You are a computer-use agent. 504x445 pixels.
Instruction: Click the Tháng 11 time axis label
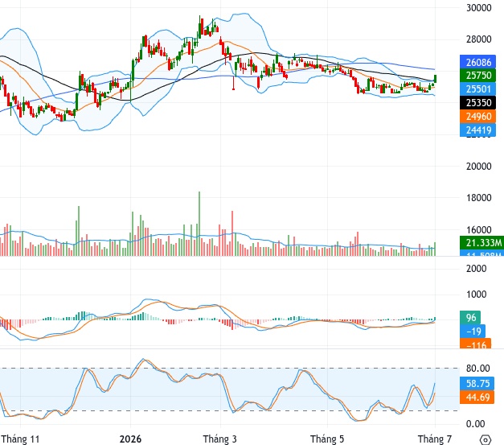click(20, 439)
